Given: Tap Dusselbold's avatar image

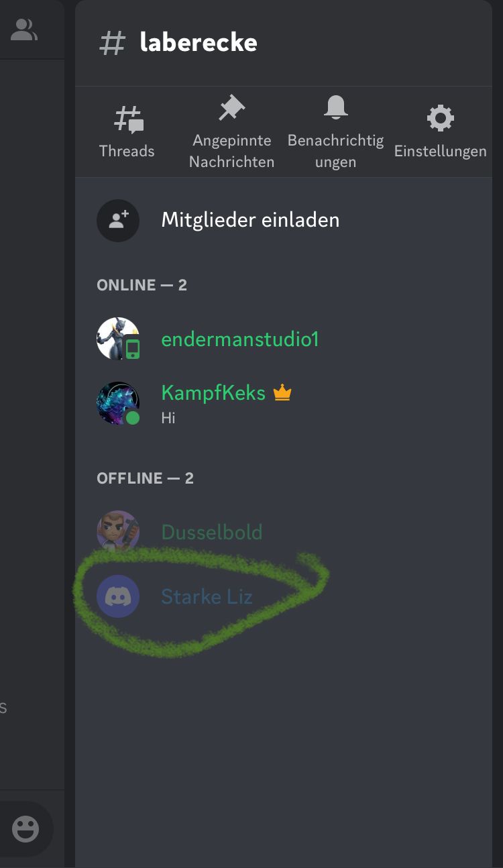Looking at the screenshot, I should pos(118,532).
